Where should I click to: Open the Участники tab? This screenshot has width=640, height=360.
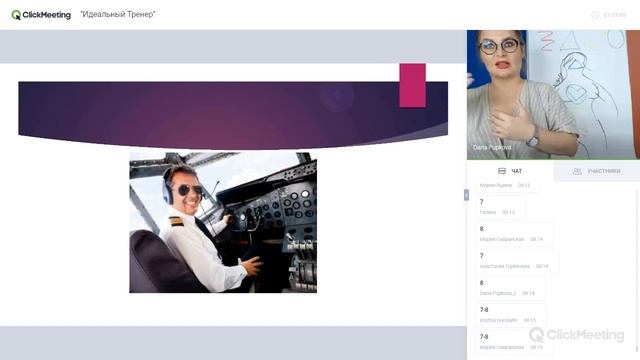pyautogui.click(x=597, y=171)
